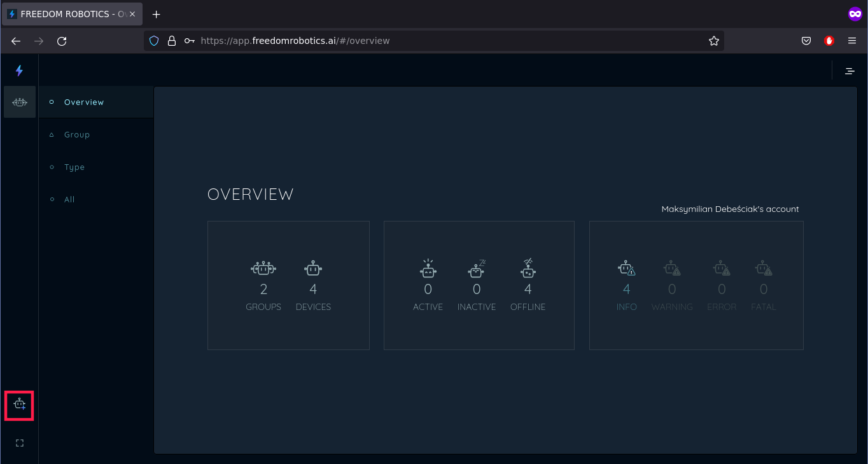
Task: Select the Inactive sleeping robot icon
Action: 477,268
